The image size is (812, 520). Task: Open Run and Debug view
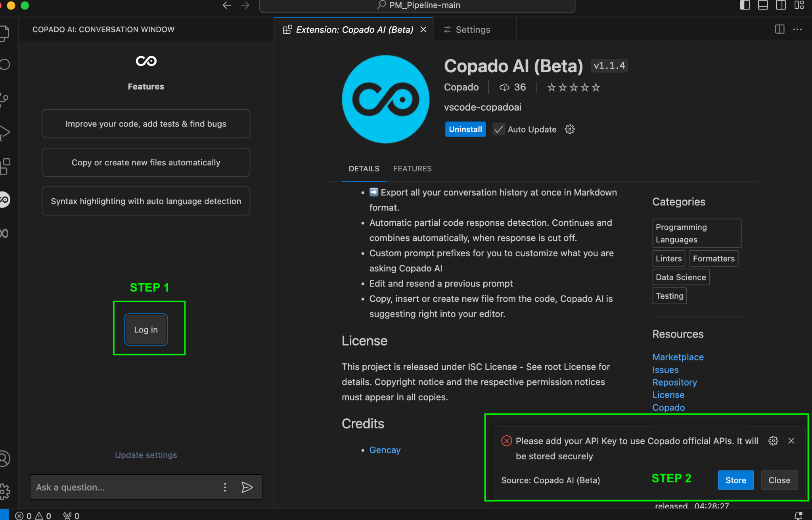point(5,133)
